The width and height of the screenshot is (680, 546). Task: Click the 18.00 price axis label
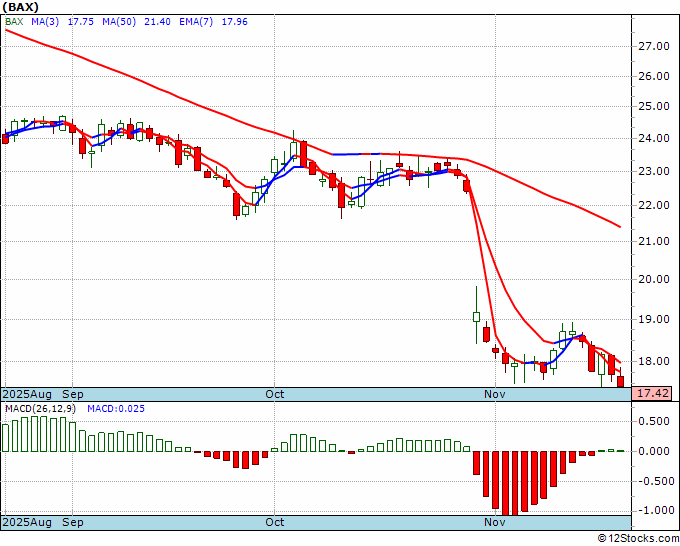pyautogui.click(x=654, y=361)
